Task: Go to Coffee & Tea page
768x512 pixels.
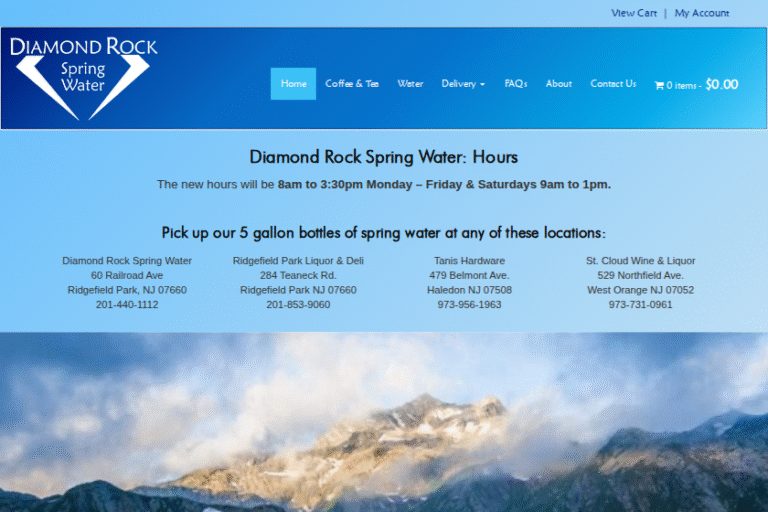Action: pyautogui.click(x=352, y=84)
